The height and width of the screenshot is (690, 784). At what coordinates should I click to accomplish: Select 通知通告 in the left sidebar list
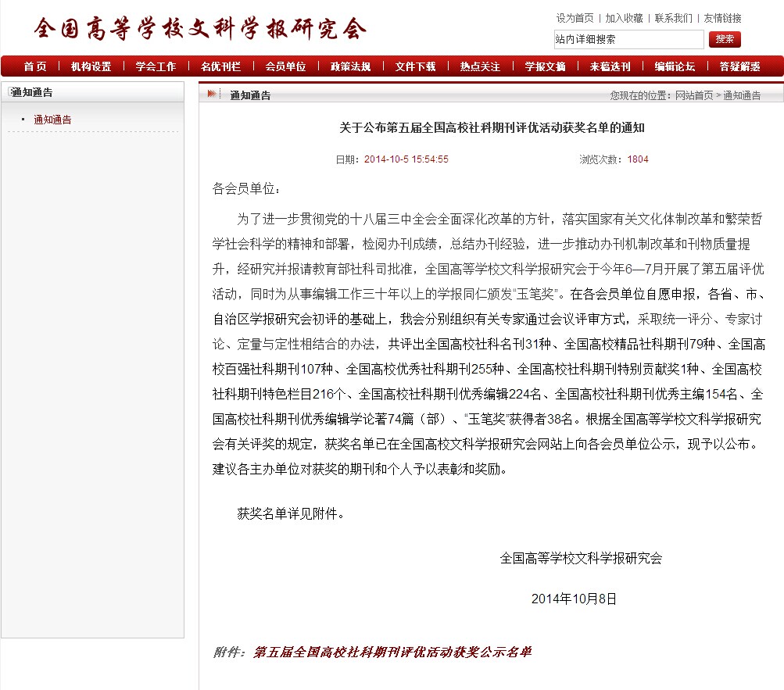point(52,120)
